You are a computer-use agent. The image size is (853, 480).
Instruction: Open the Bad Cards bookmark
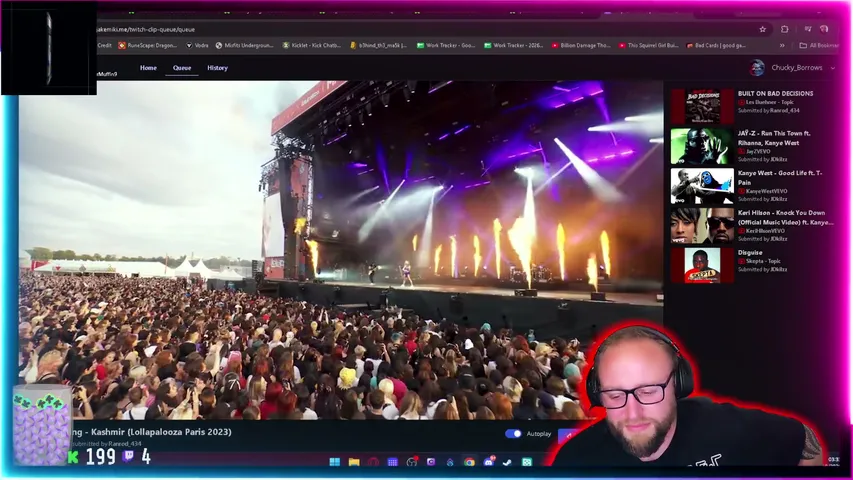click(x=715, y=46)
